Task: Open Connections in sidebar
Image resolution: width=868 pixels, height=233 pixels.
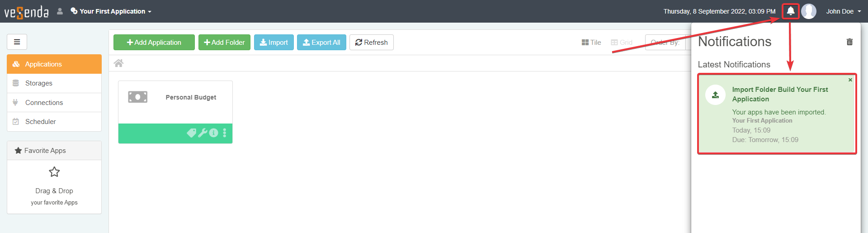Action: click(x=44, y=103)
